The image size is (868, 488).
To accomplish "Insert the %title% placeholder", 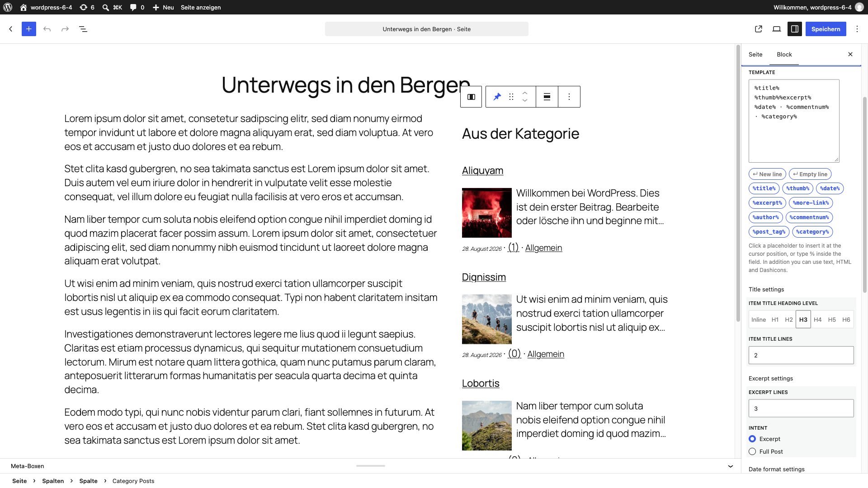I will click(x=764, y=188).
